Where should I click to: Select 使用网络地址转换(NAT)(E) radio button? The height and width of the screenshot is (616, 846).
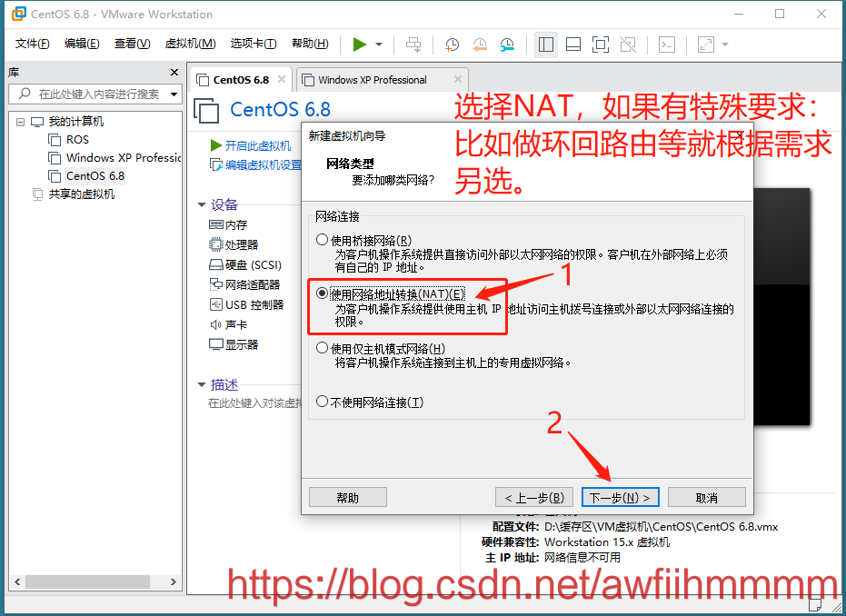point(322,293)
